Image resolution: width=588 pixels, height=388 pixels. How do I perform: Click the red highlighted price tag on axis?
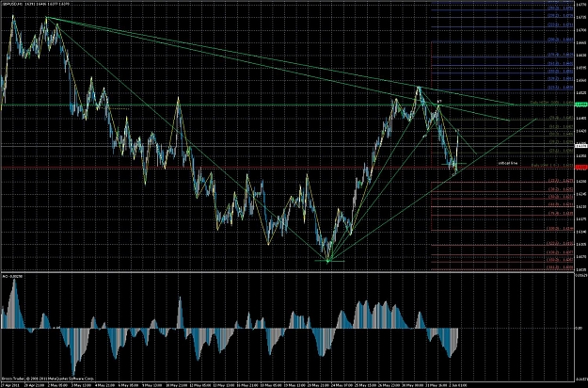pyautogui.click(x=581, y=168)
